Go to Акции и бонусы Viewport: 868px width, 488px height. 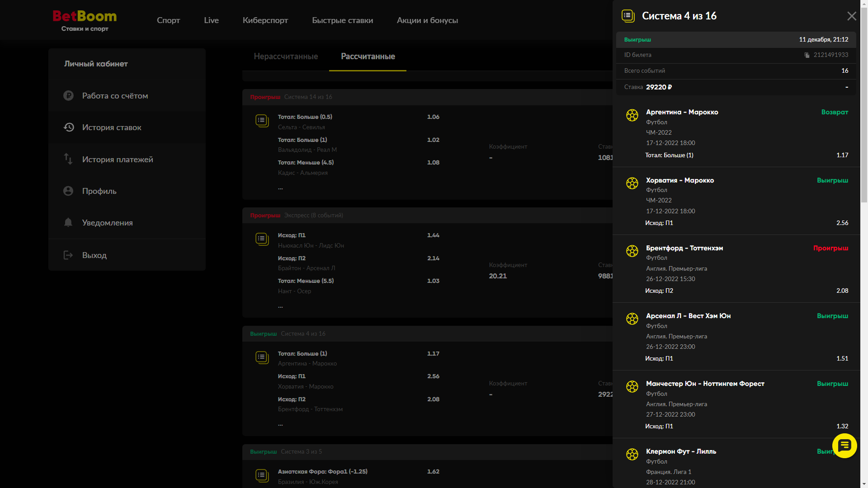(x=427, y=20)
